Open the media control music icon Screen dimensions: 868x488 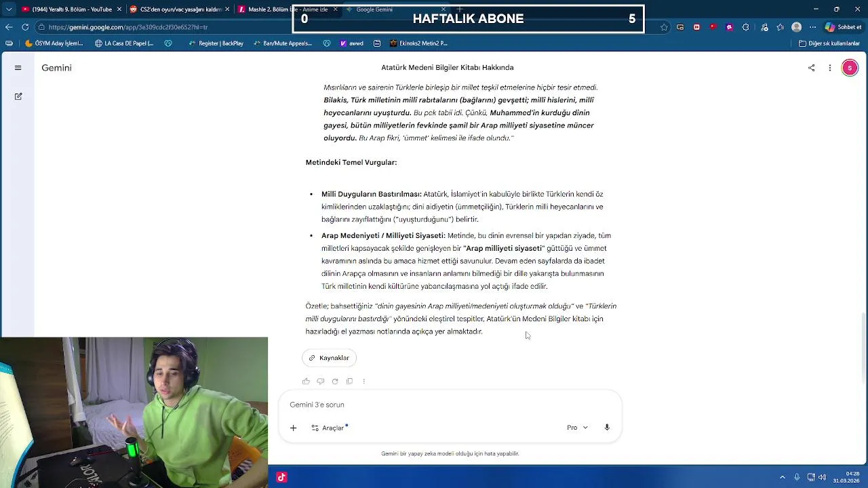(764, 27)
